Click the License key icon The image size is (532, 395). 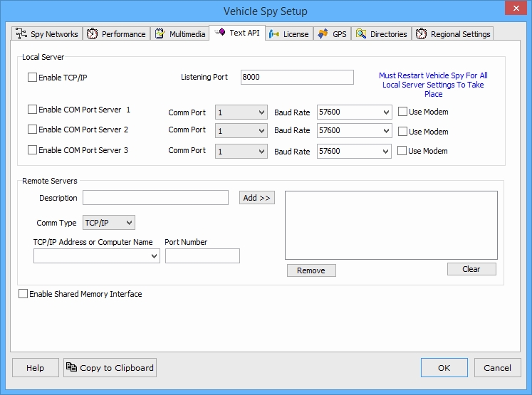point(274,34)
